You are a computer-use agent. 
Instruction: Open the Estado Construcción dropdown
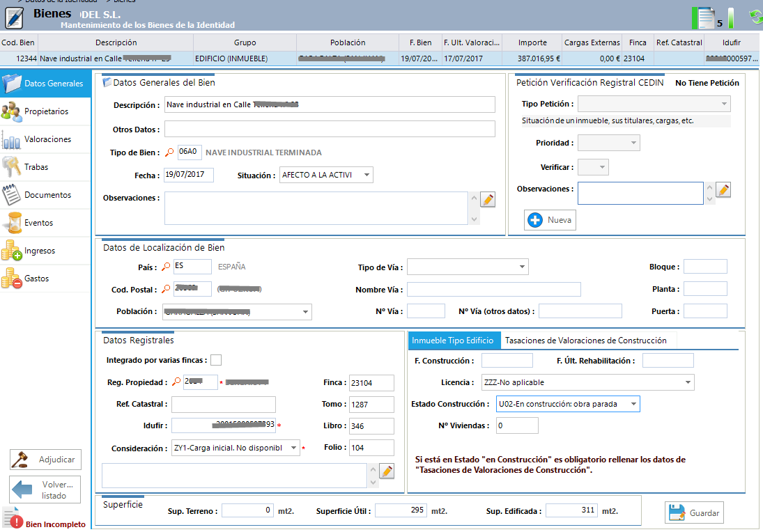pyautogui.click(x=568, y=404)
